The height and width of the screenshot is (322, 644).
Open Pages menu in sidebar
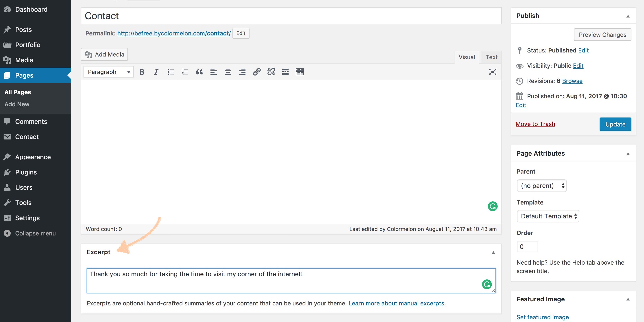click(x=35, y=75)
